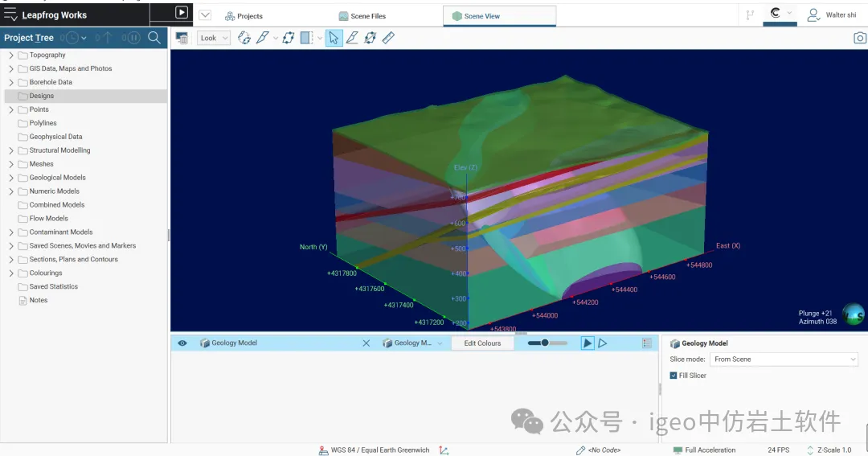This screenshot has width=868, height=456.
Task: Click the Geology Model row name
Action: point(234,343)
